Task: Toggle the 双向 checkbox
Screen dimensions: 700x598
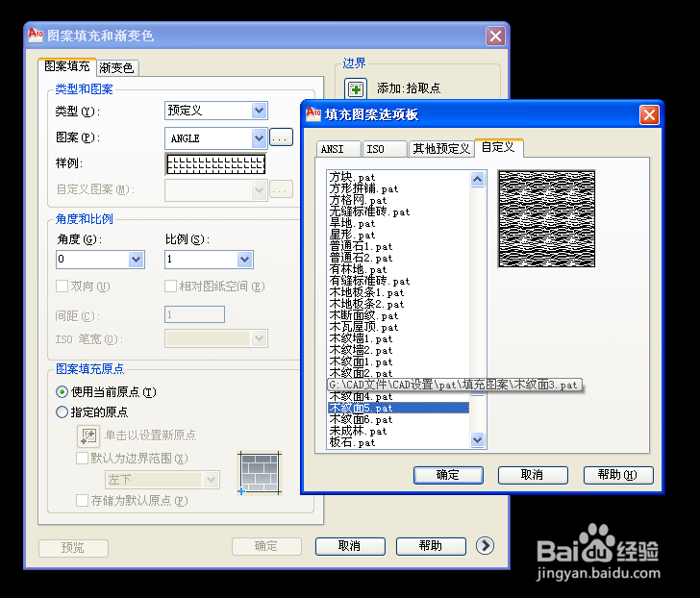Action: click(x=62, y=287)
